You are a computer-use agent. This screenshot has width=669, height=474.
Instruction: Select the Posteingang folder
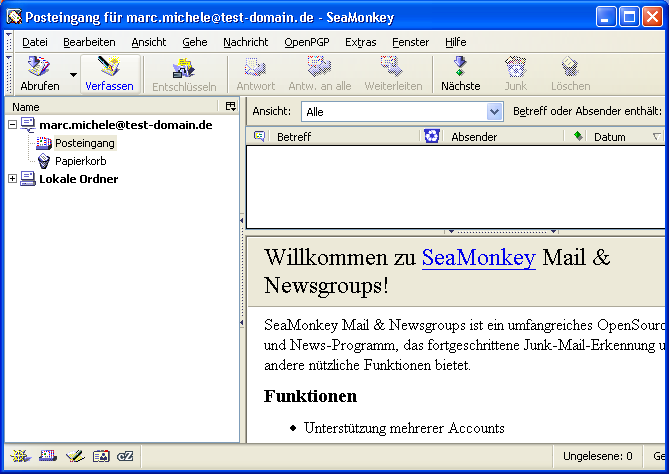tap(85, 143)
